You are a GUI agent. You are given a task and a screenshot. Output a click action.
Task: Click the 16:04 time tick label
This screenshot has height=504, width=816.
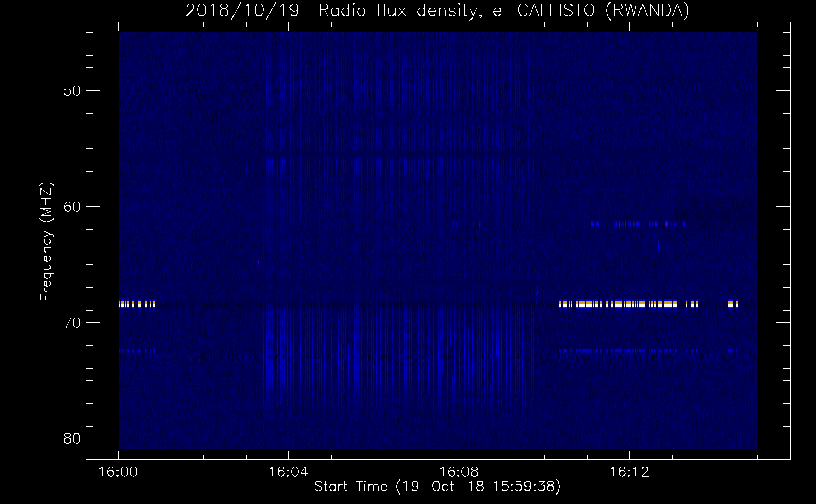point(288,472)
